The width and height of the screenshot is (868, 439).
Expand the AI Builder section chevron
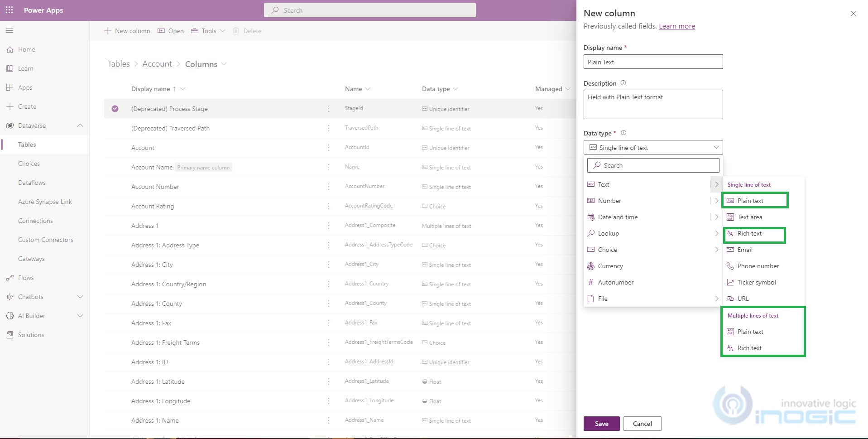tap(80, 316)
